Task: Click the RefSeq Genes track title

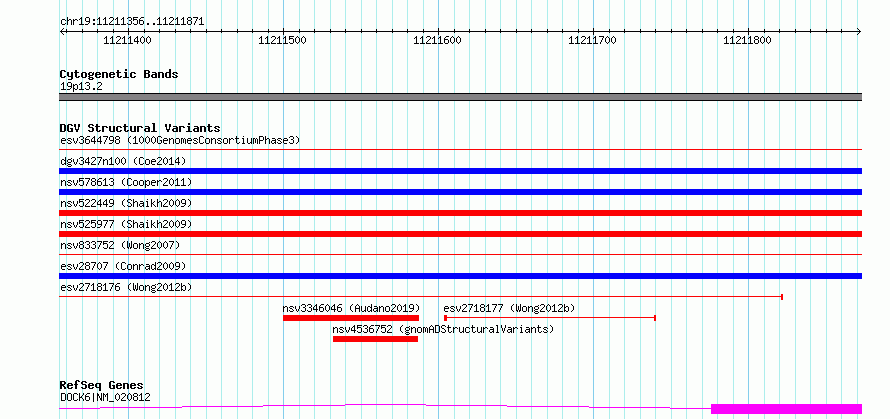Action: click(102, 386)
